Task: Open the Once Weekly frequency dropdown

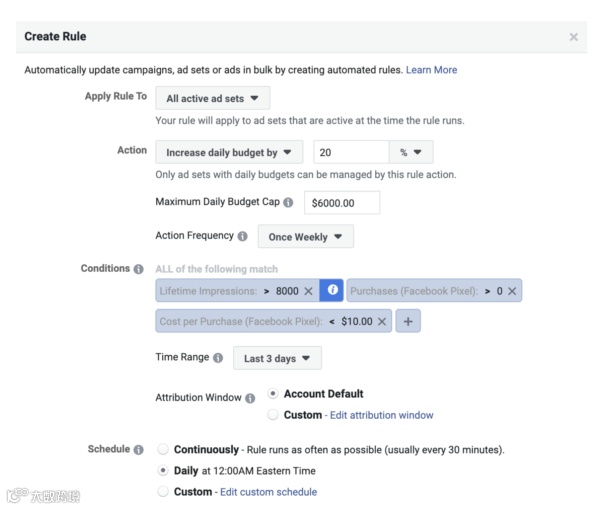Action: tap(305, 237)
